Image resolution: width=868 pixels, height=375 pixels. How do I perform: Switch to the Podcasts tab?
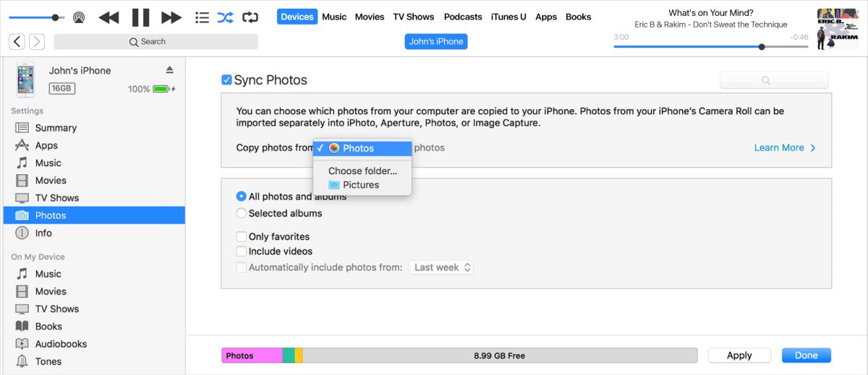[463, 17]
